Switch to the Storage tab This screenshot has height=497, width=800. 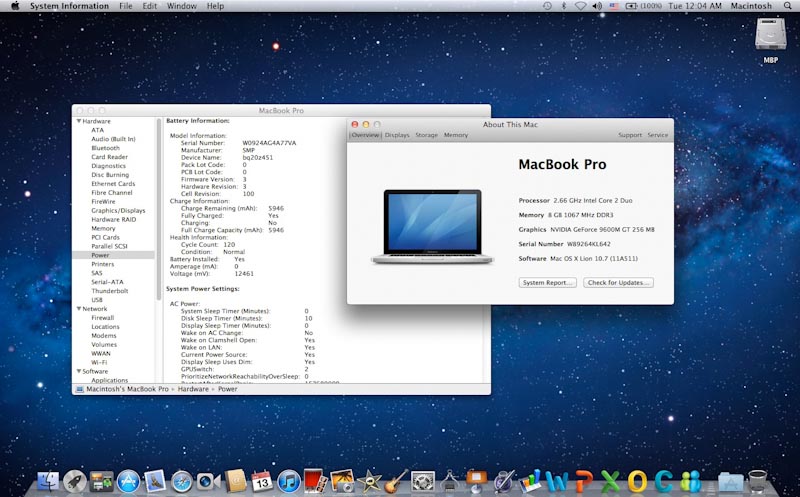pos(427,135)
